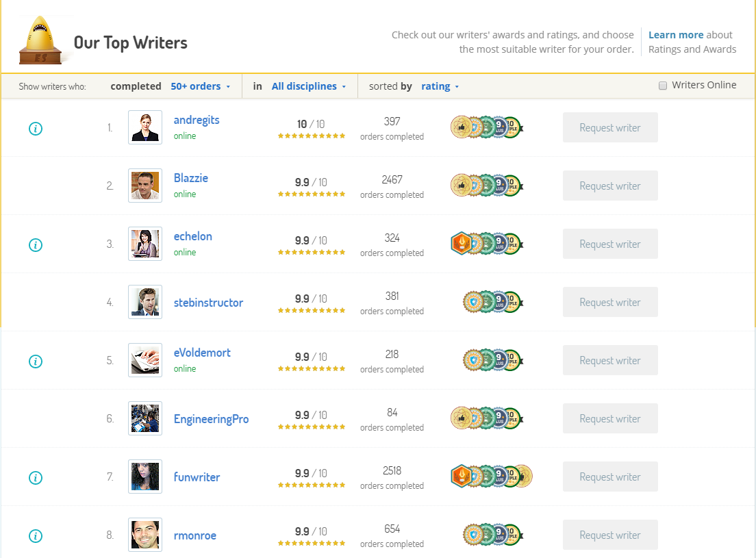Image resolution: width=756 pixels, height=558 pixels.
Task: Open the All disciplines dropdown
Action: click(x=309, y=86)
